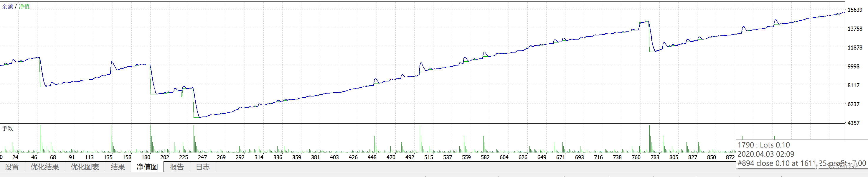This screenshot has height=177, width=868.
Task: Switch to the 优化结果 tab
Action: click(44, 167)
